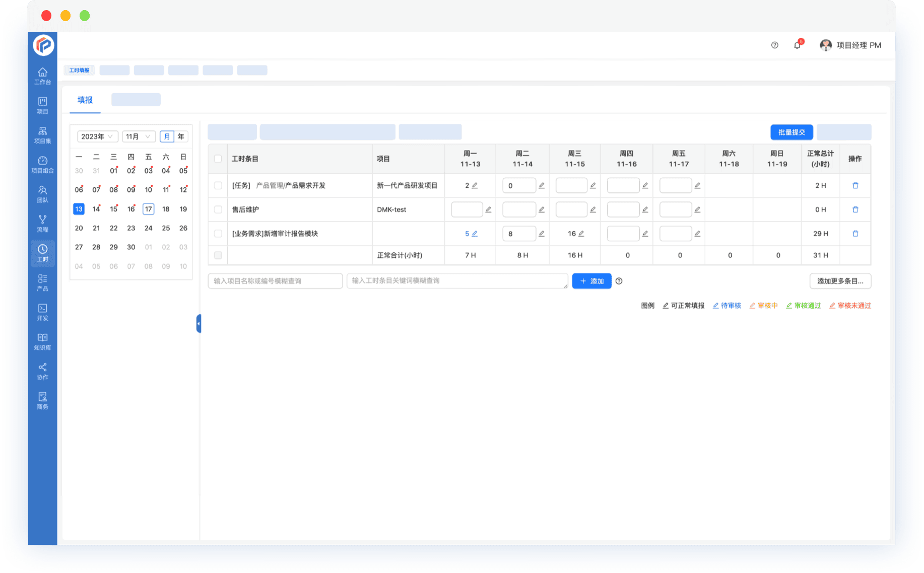Click the 周三 11-15 column header
The height and width of the screenshot is (573, 924).
click(x=574, y=159)
